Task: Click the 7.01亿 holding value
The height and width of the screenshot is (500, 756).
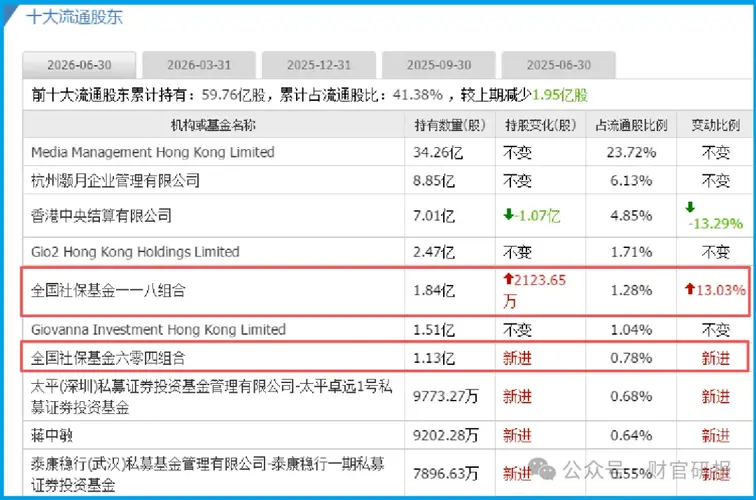Action: pos(433,216)
